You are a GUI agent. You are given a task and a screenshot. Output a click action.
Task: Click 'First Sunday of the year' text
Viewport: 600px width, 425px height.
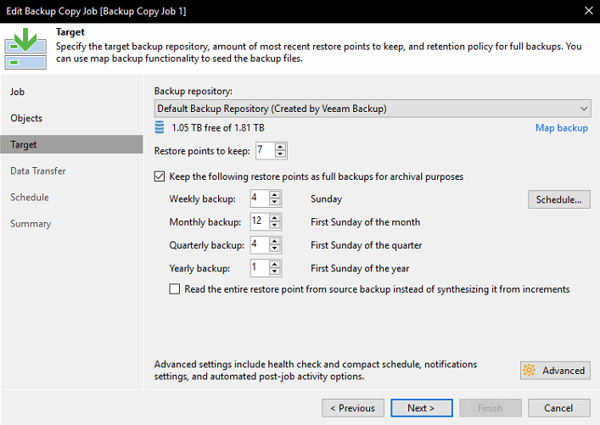[x=360, y=269]
